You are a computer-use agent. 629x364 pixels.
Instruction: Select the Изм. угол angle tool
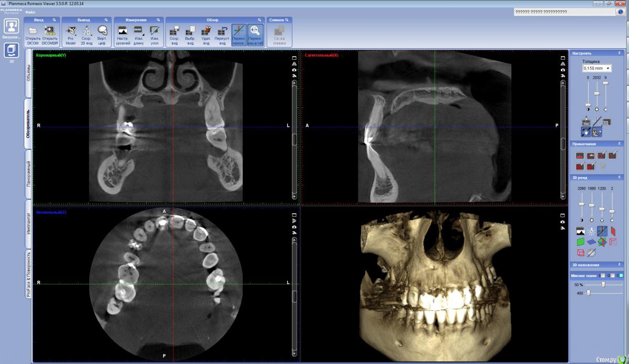tap(155, 31)
